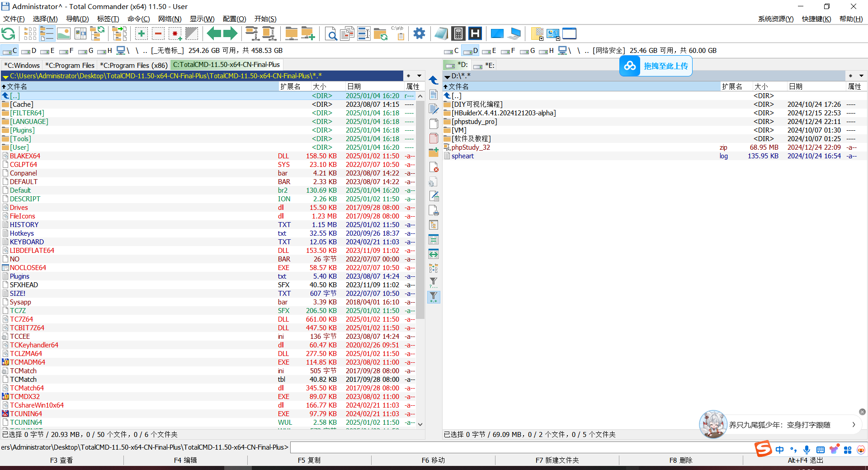Launch the calculator toolbar icon
This screenshot has height=470, width=868.
coord(458,33)
